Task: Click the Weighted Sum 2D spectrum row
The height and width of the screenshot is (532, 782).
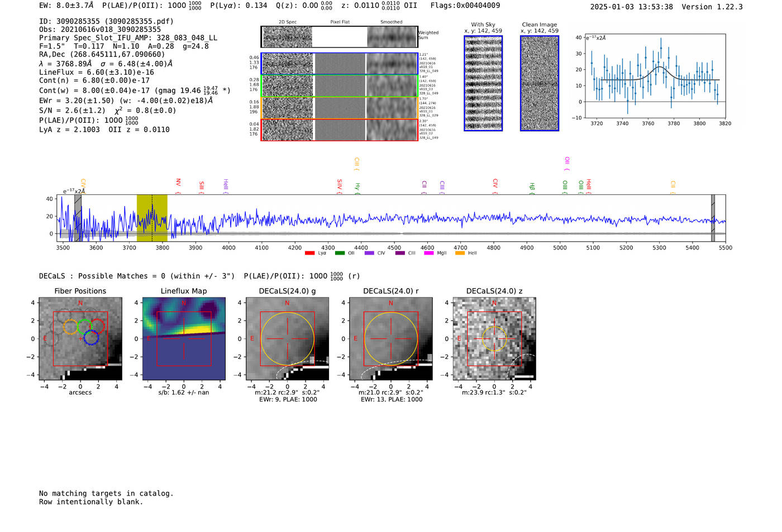Action: tap(340, 37)
